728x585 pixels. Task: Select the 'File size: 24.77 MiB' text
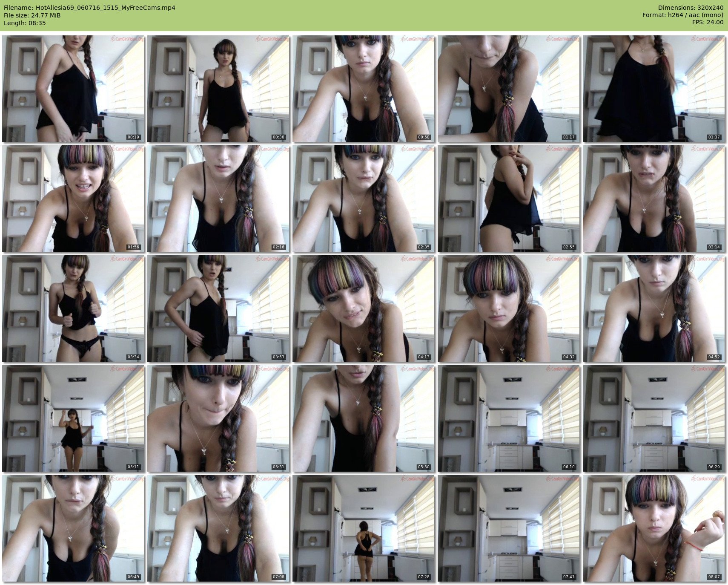pyautogui.click(x=32, y=15)
